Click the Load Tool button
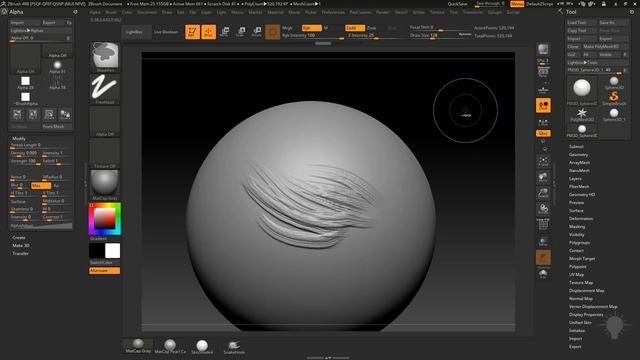 pos(581,22)
